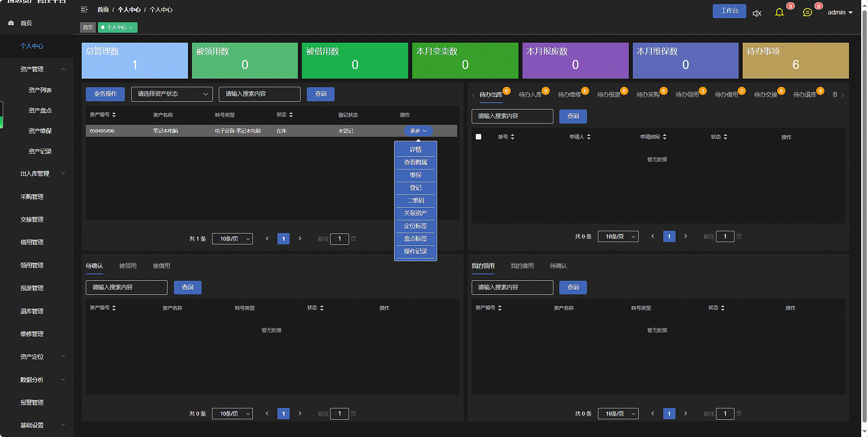The height and width of the screenshot is (437, 868).
Task: Toggle select-all checkbox in pending table
Action: tap(478, 137)
